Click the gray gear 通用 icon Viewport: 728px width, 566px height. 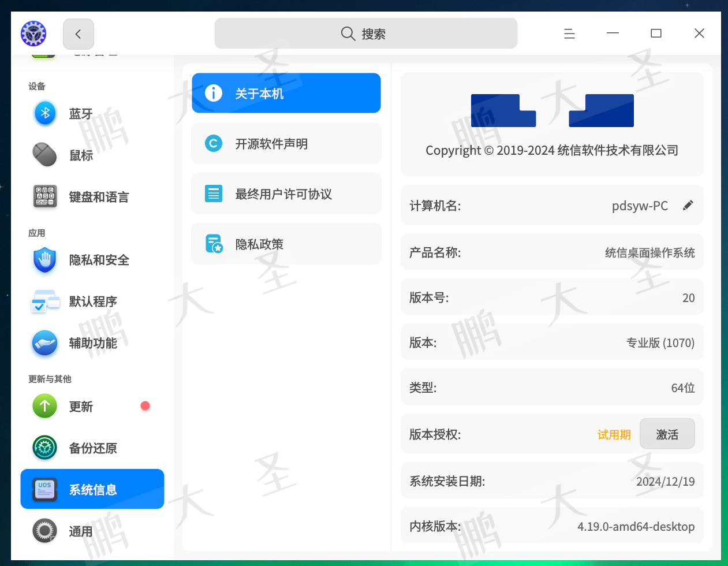tap(45, 531)
